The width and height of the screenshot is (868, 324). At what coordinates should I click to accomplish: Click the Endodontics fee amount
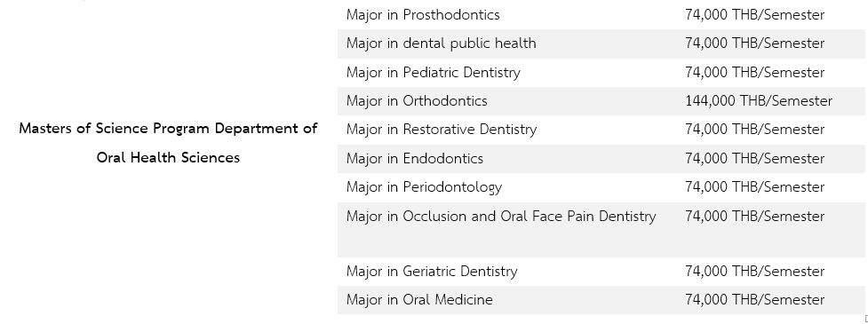coord(755,159)
